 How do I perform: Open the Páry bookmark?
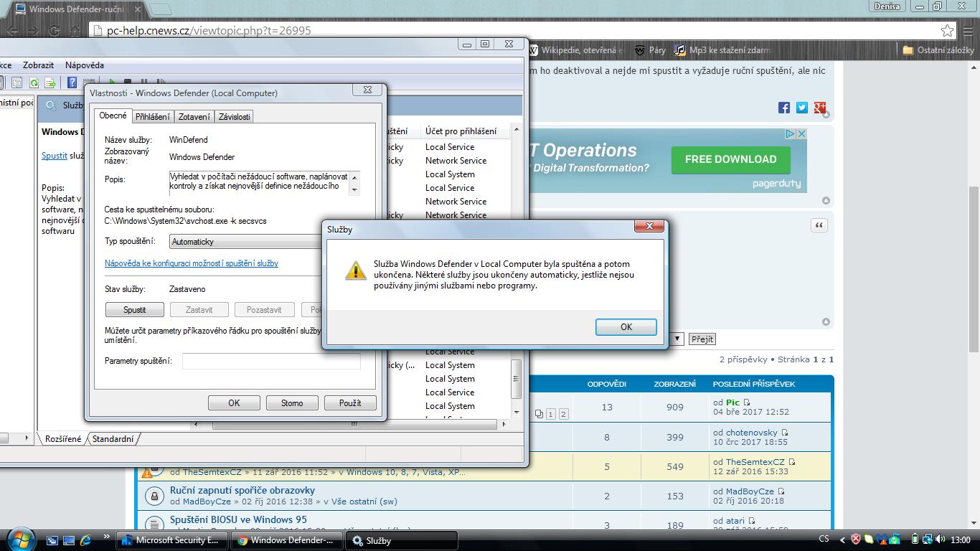coord(650,50)
